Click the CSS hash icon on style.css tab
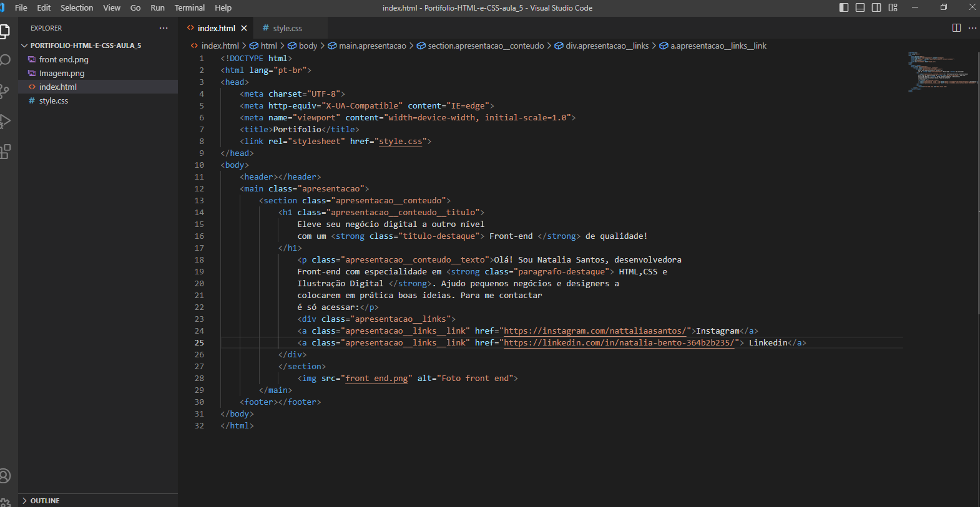Screen dimensions: 980x507 (x=265, y=28)
